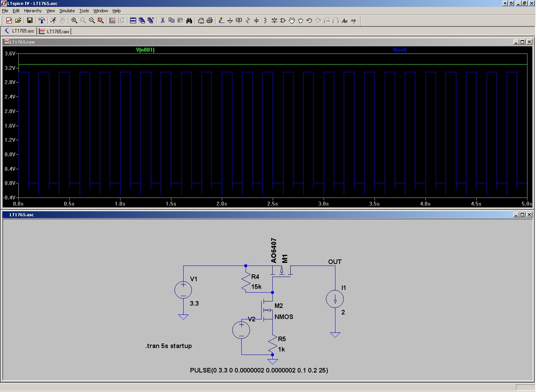Open the Simulate menu
Image resolution: width=537 pixels, height=392 pixels.
[x=67, y=11]
